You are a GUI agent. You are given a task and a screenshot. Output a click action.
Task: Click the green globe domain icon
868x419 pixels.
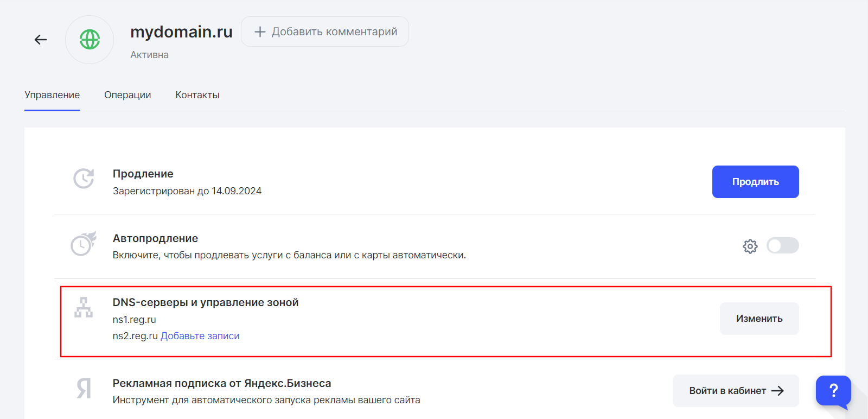click(x=90, y=40)
